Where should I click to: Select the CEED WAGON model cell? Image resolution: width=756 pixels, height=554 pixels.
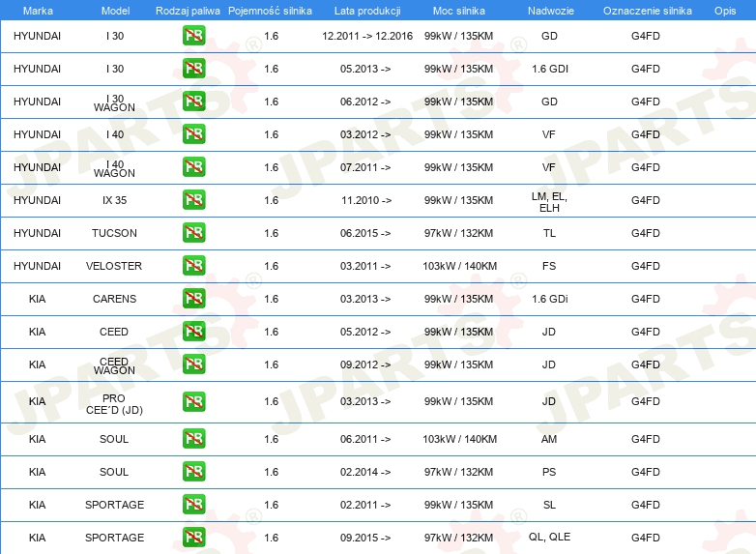(x=114, y=365)
